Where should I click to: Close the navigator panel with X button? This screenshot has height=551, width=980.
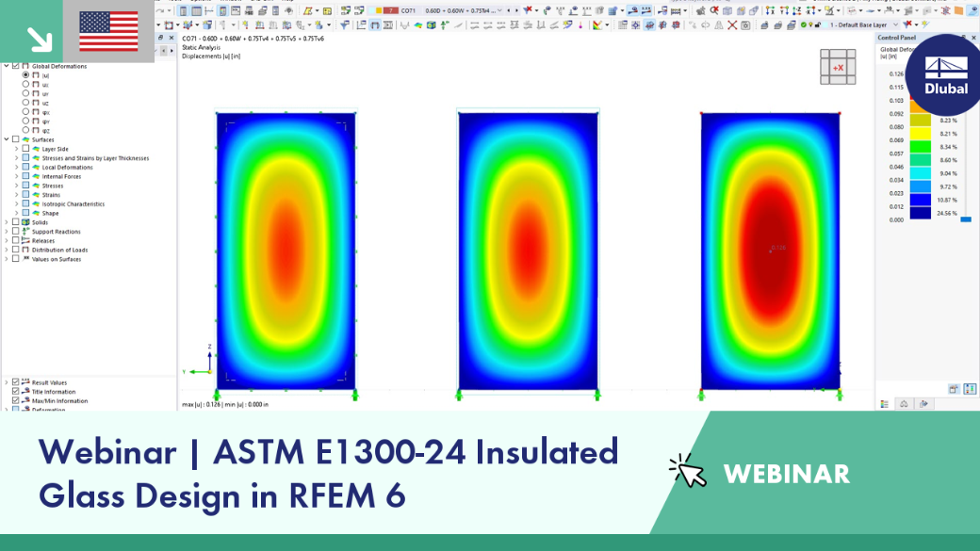click(x=171, y=38)
